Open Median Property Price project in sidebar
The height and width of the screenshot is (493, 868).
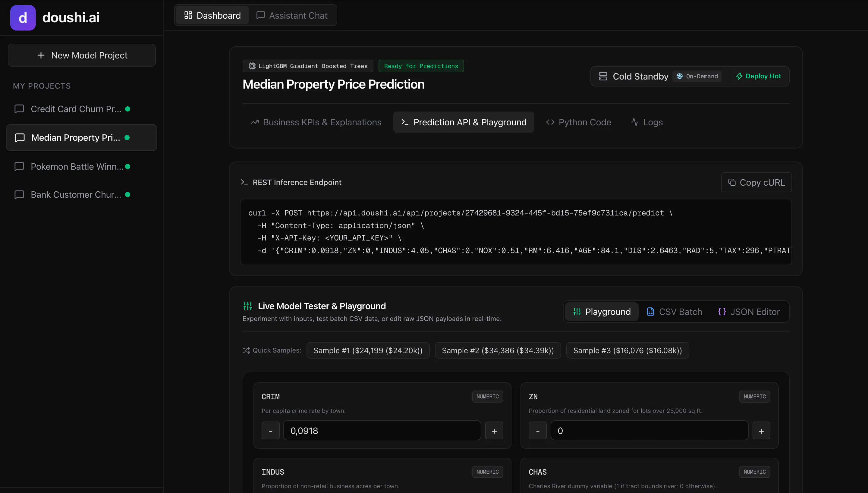(x=82, y=137)
